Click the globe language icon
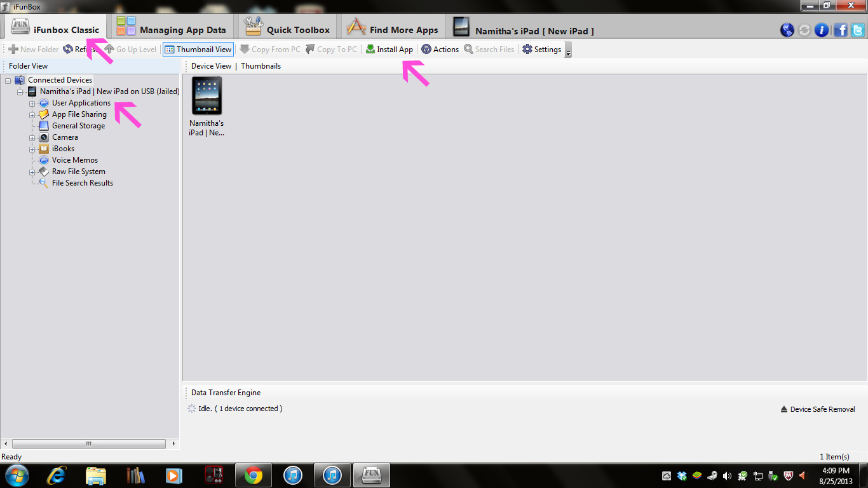Image resolution: width=868 pixels, height=488 pixels. coord(787,30)
